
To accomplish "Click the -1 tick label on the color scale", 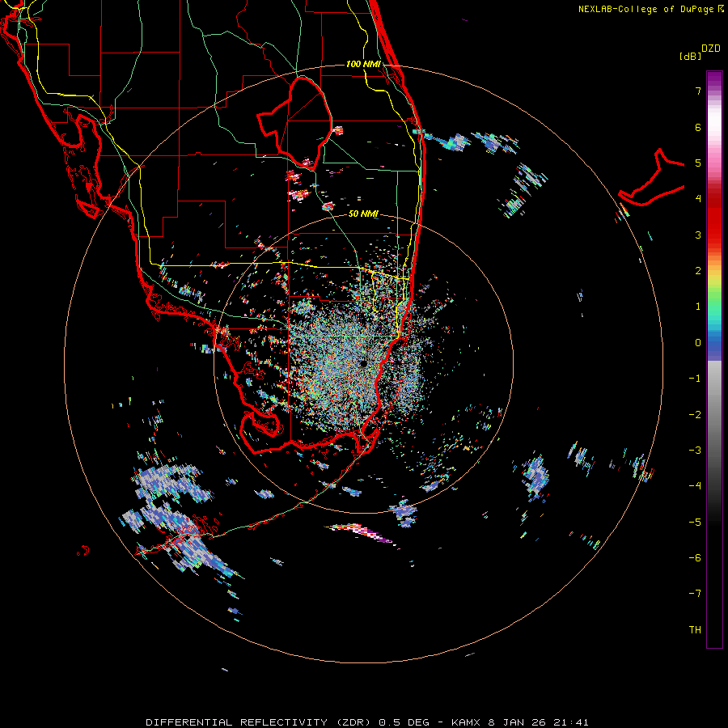I will tap(695, 379).
